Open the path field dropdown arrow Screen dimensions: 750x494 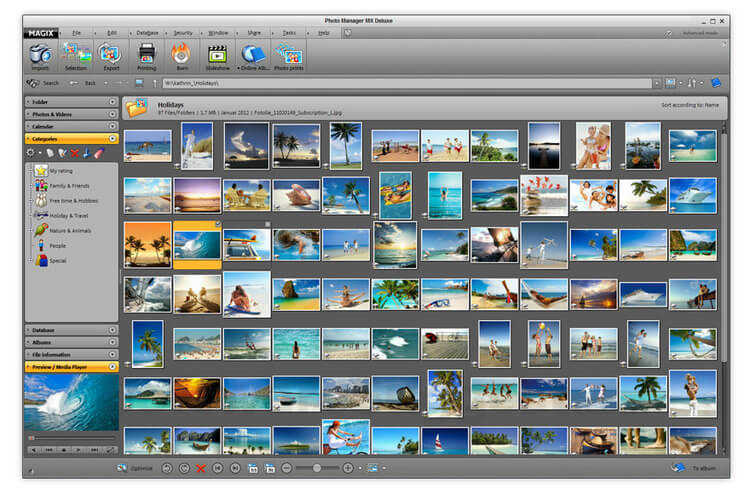tap(657, 83)
